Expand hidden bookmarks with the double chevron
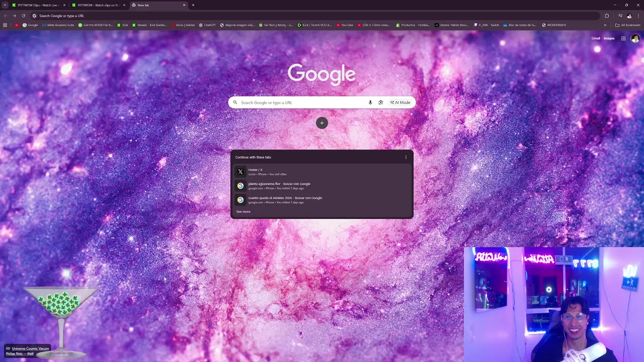The height and width of the screenshot is (362, 644). tap(605, 25)
